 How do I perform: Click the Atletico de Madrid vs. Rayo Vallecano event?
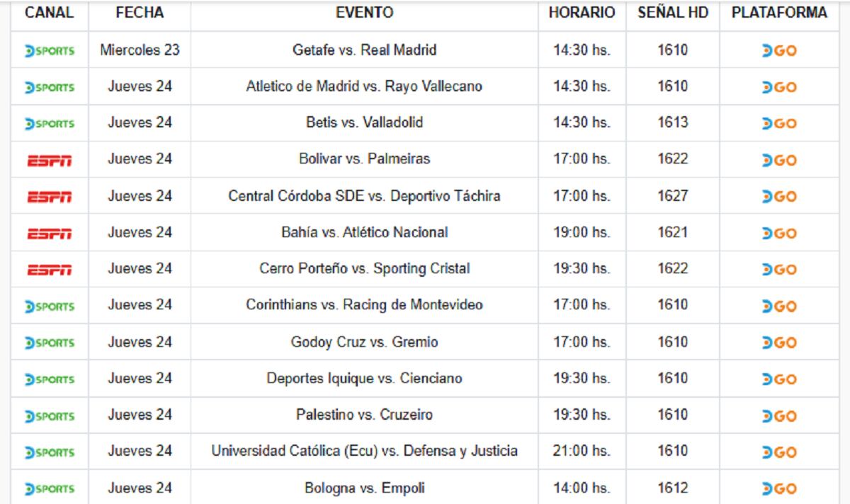364,86
